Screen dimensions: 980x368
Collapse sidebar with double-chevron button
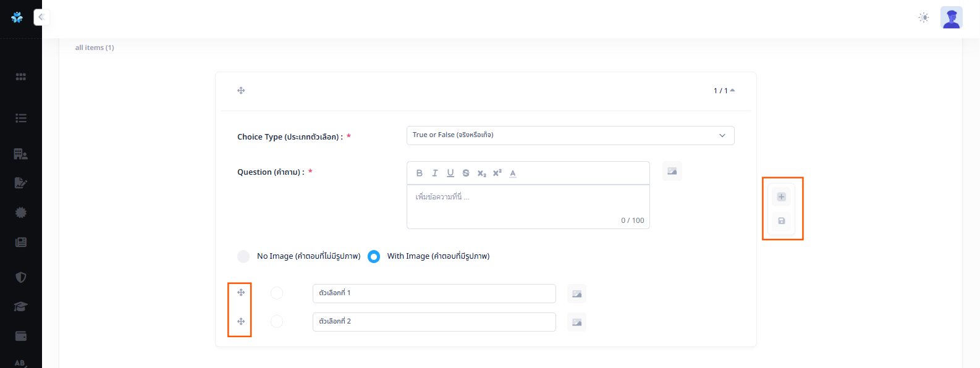(x=41, y=17)
